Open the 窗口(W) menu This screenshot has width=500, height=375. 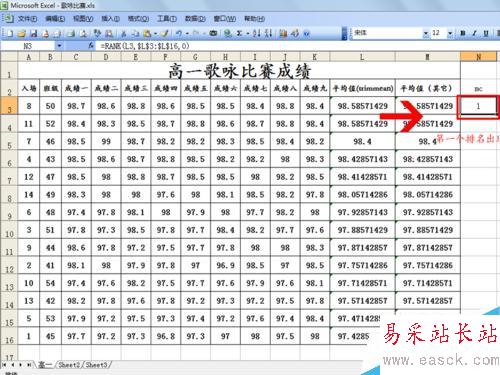[x=225, y=19]
